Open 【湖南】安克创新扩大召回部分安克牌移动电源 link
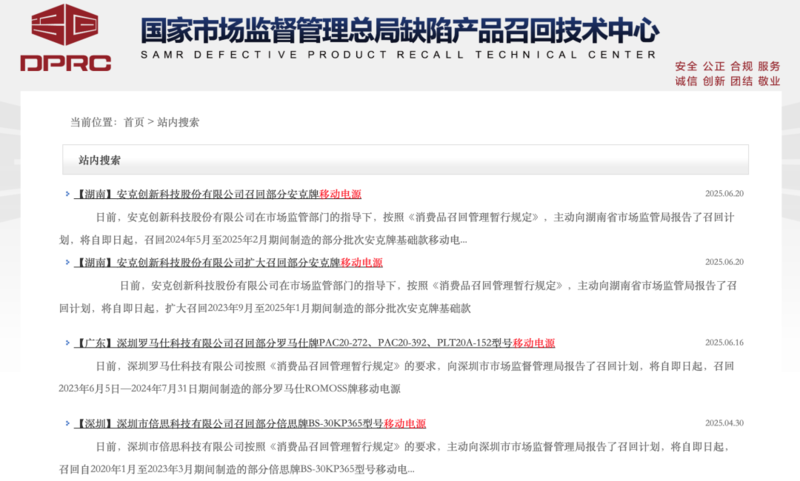 [229, 262]
